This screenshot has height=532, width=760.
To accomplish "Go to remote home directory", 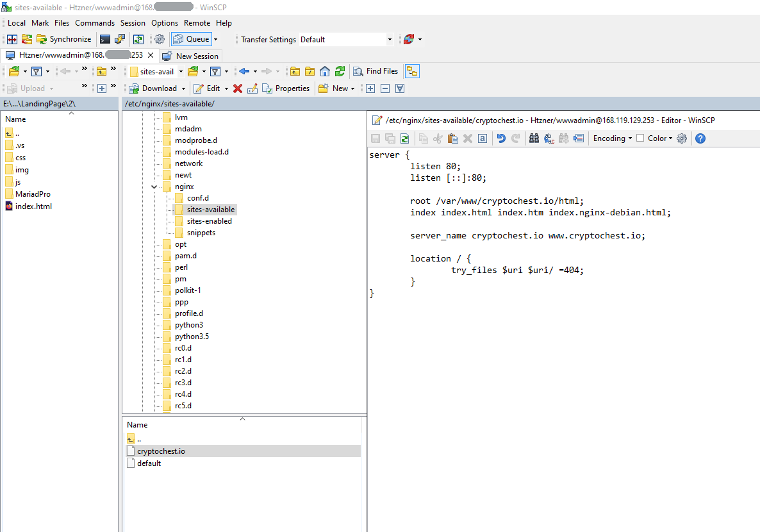I will click(x=325, y=71).
